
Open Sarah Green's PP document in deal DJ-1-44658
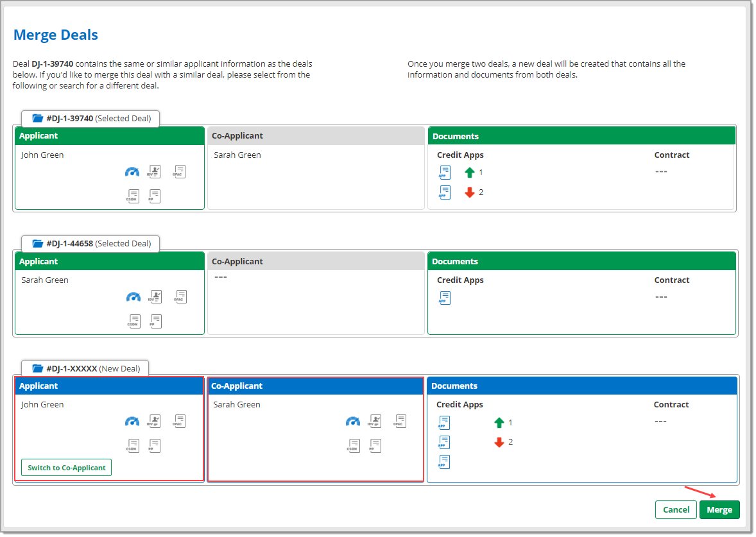coord(155,321)
